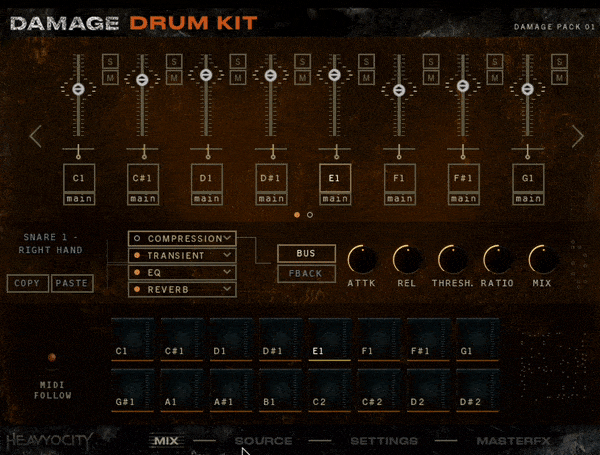Switch to the SOURCE tab
Viewport: 600px width, 455px height.
263,441
